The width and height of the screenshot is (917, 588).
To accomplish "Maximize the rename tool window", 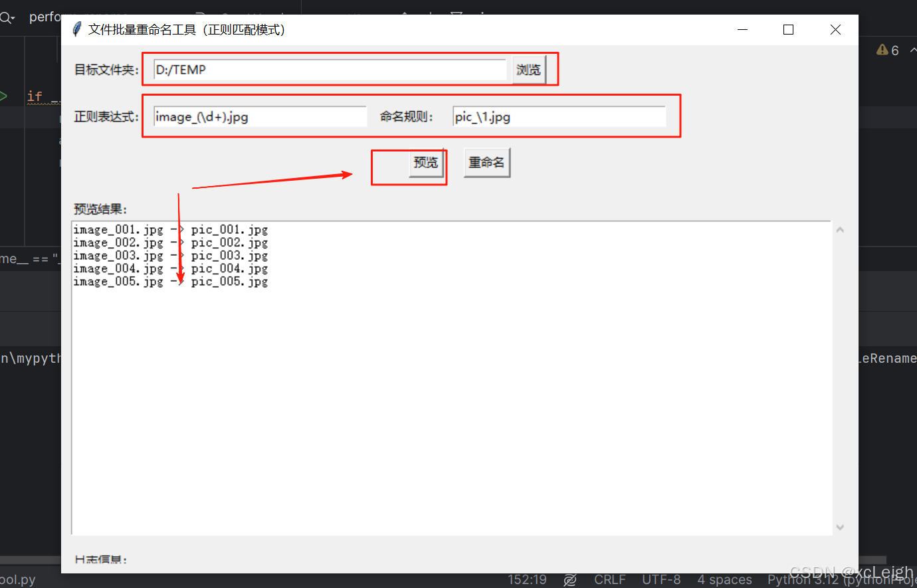I will tap(789, 29).
